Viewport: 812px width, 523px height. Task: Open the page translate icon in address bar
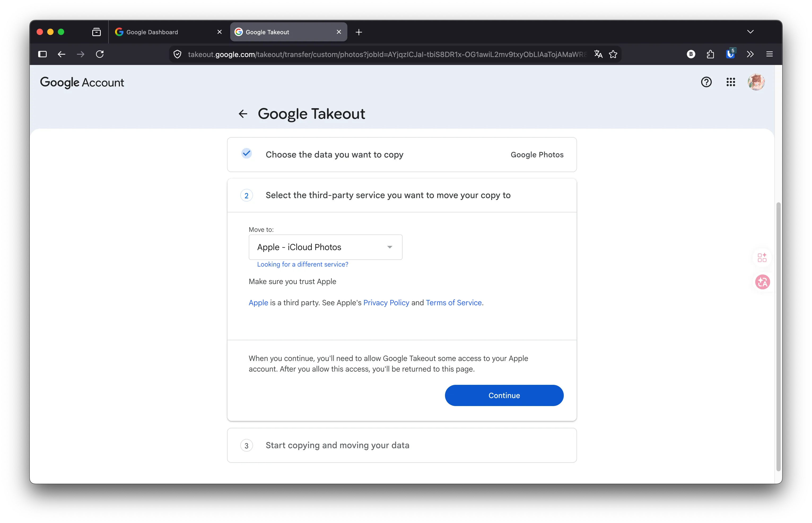click(x=598, y=54)
